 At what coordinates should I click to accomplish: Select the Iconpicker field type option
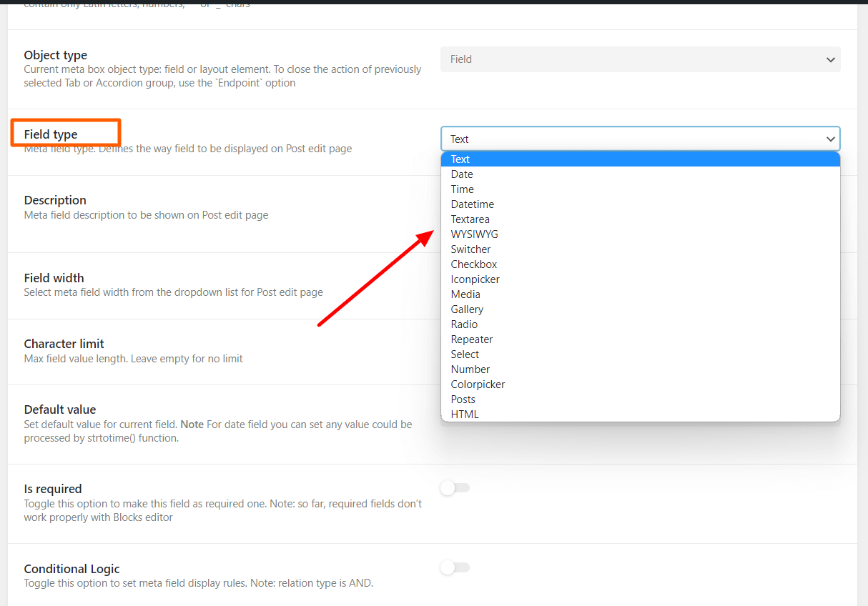coord(640,279)
